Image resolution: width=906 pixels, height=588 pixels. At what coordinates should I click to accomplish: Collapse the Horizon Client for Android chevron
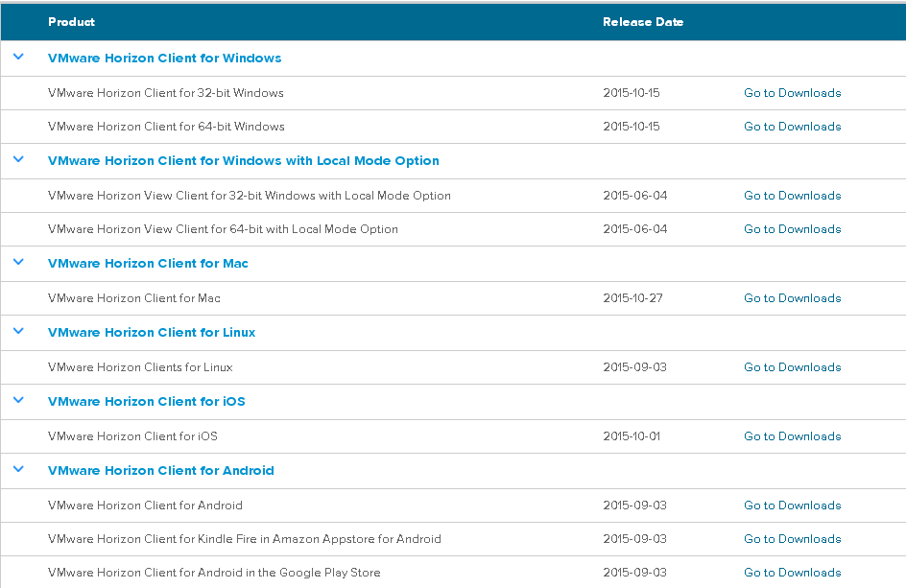pos(18,469)
